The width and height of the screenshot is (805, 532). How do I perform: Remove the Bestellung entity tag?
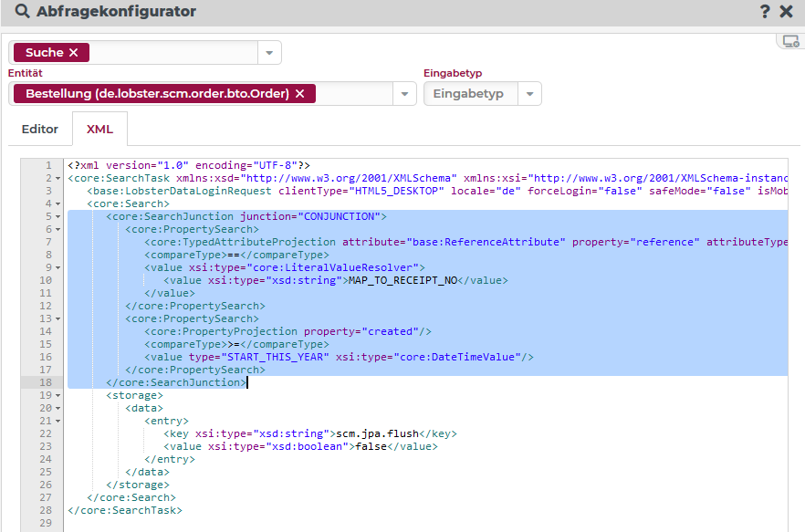click(x=299, y=94)
